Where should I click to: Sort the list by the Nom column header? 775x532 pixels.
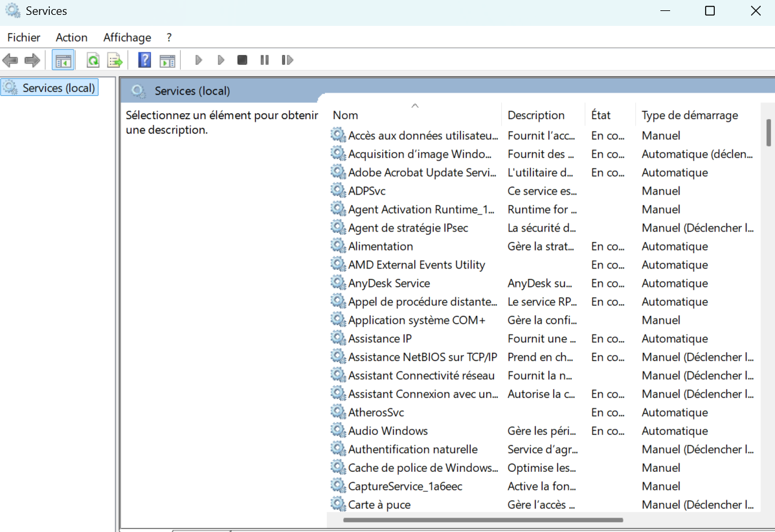click(x=346, y=115)
